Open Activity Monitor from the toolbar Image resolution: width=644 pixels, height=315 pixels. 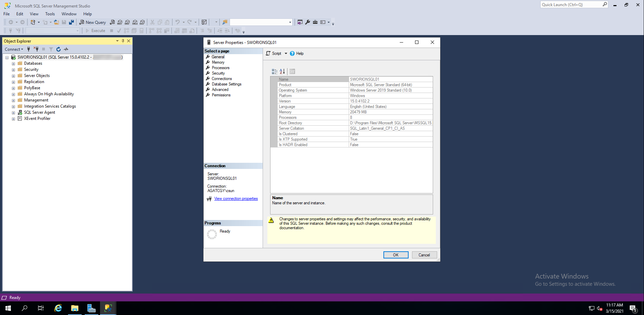tap(204, 22)
